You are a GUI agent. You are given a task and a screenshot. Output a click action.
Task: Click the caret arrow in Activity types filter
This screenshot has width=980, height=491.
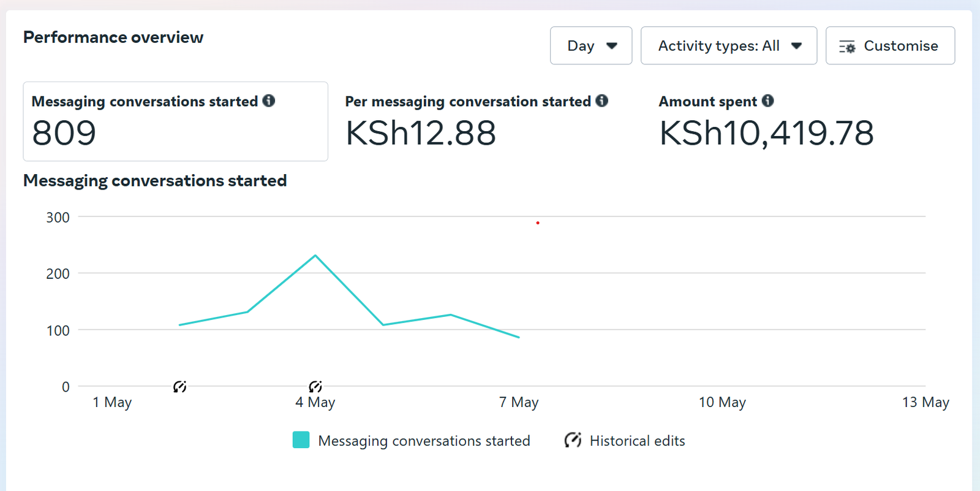pos(796,46)
